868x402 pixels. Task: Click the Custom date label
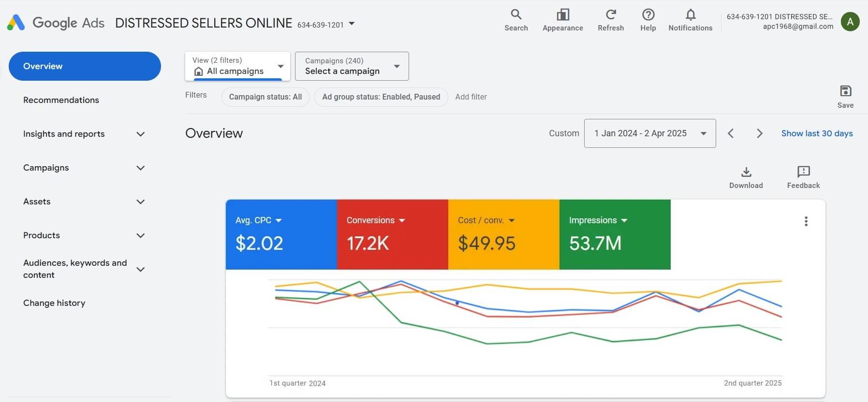click(564, 133)
